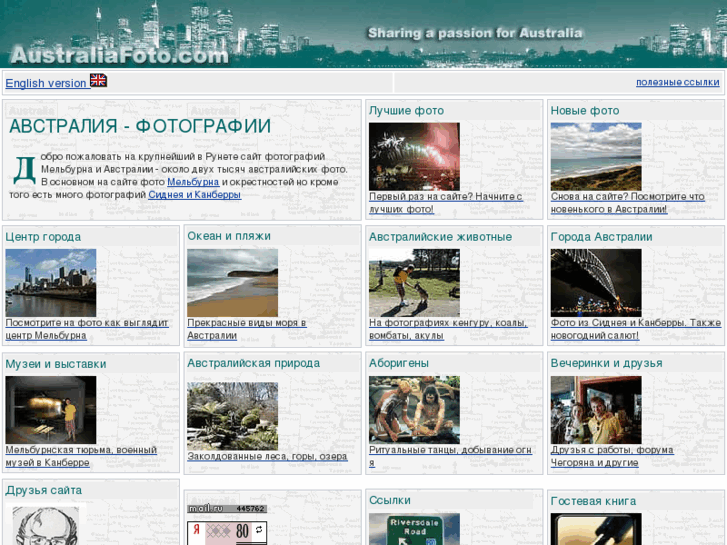Image resolution: width=727 pixels, height=545 pixels.
Task: Select the Аборигены heading
Action: tap(399, 363)
